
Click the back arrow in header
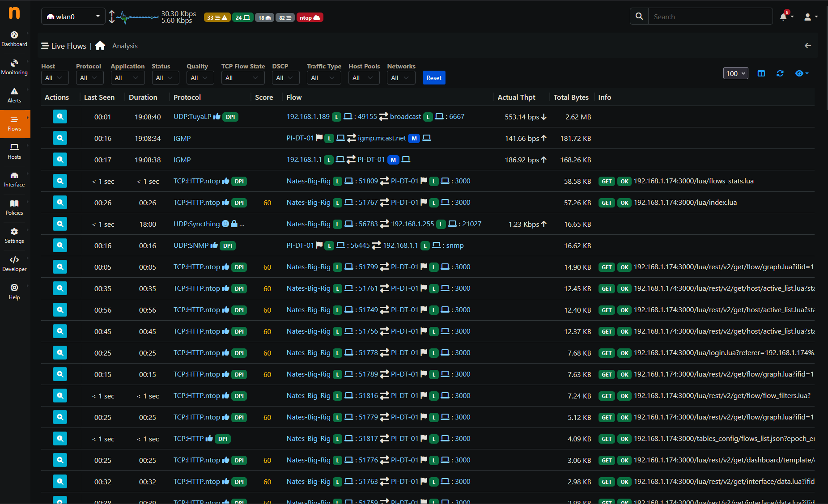(x=808, y=46)
